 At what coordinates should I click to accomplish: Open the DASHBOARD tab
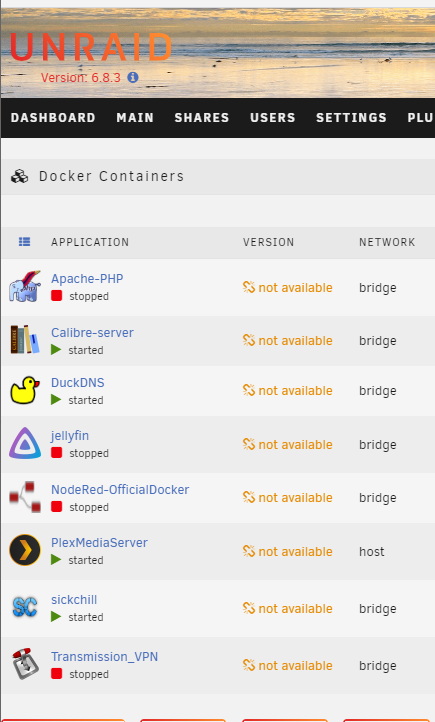pos(53,118)
